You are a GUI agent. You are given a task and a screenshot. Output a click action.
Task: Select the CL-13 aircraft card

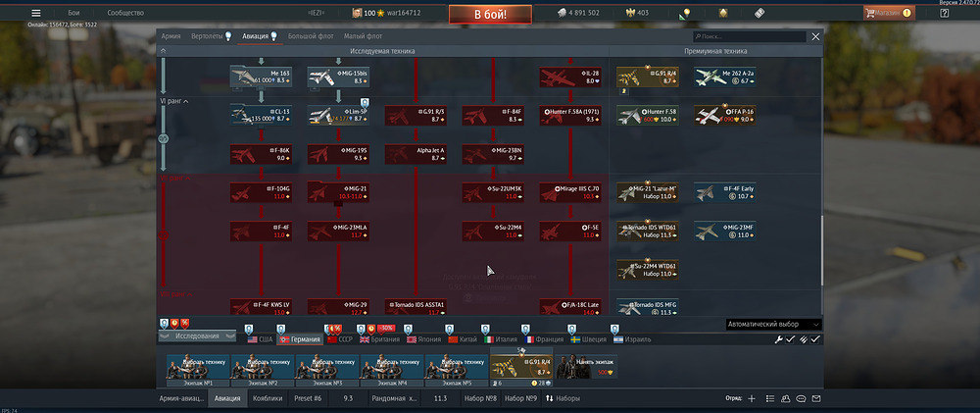coord(262,115)
